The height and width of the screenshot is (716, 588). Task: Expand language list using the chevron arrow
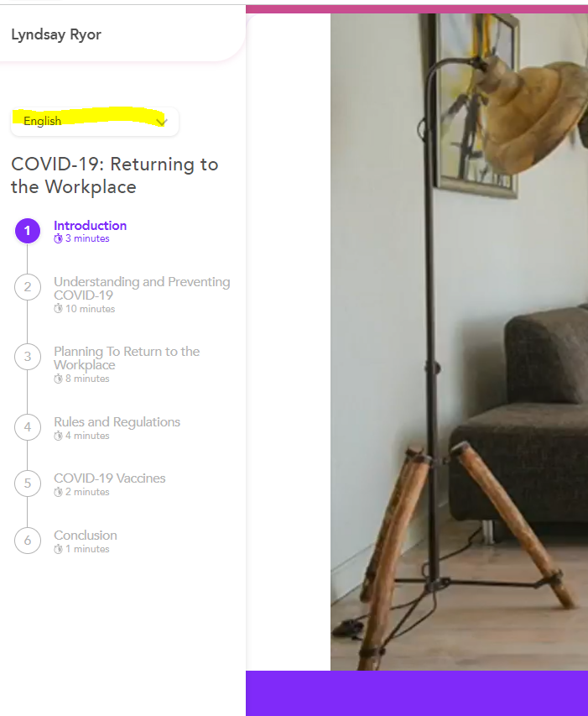(162, 122)
